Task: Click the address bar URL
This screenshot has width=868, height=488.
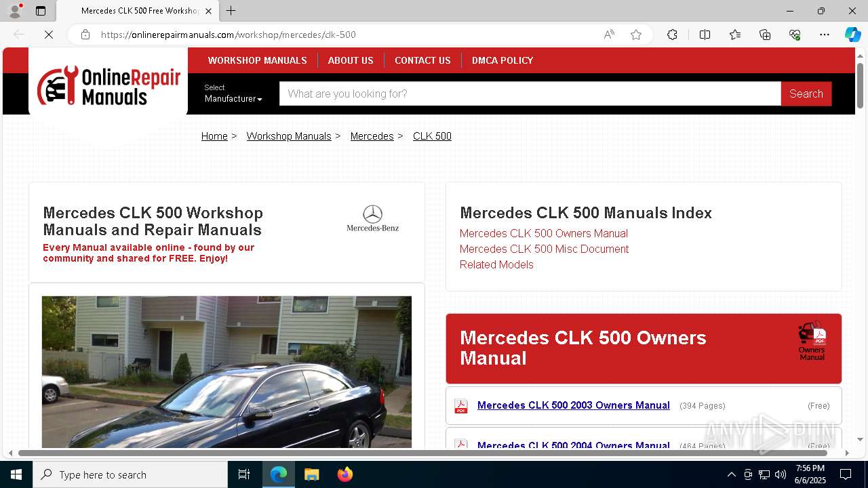Action: [x=229, y=35]
